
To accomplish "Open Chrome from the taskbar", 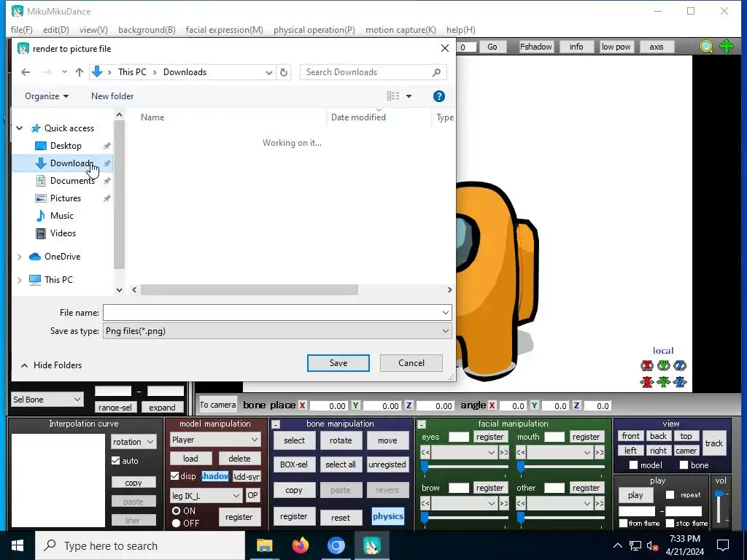I will click(x=336, y=545).
